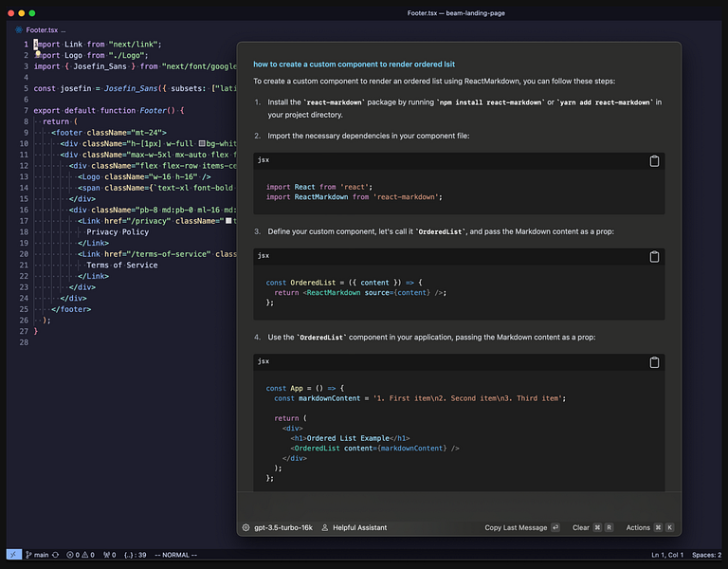This screenshot has height=569, width=728.
Task: Change indentation via Spaces: 2
Action: 706,555
